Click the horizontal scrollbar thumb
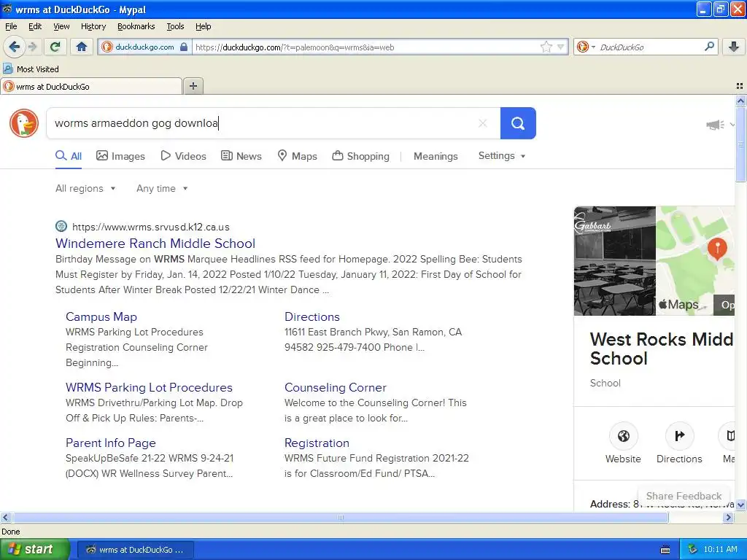The width and height of the screenshot is (747, 560). [340, 517]
